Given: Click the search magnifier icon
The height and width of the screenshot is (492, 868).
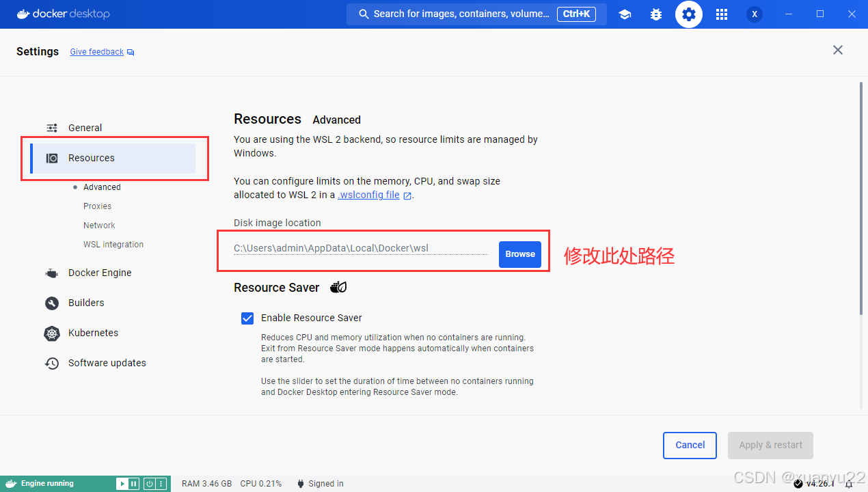Looking at the screenshot, I should [364, 14].
